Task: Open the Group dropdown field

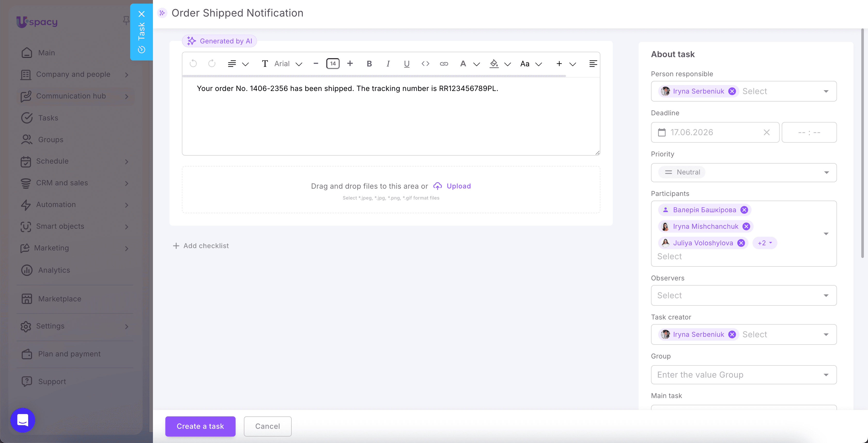Action: pyautogui.click(x=744, y=375)
